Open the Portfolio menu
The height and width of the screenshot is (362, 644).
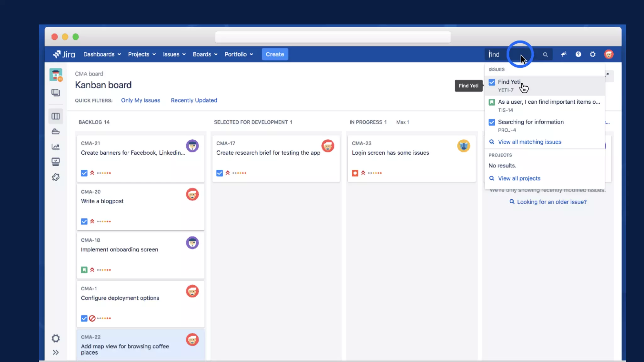[x=239, y=54]
